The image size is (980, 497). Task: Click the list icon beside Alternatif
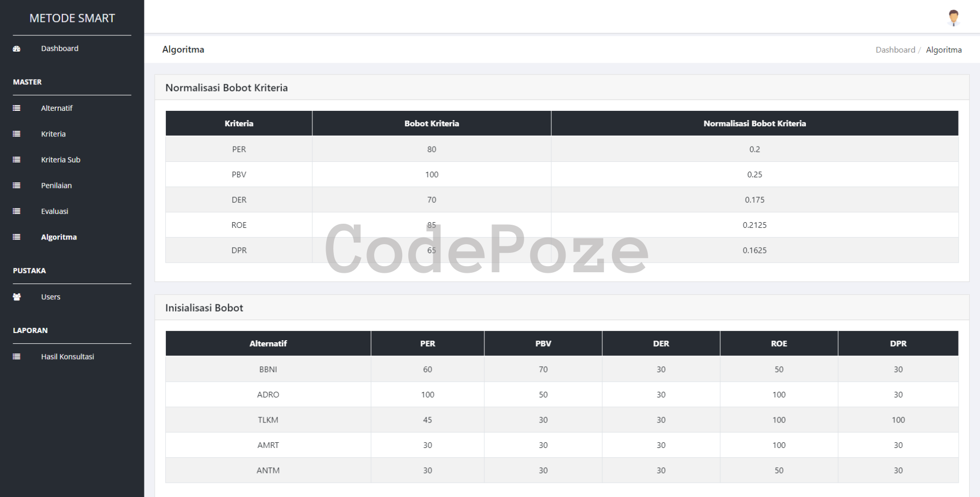tap(16, 108)
